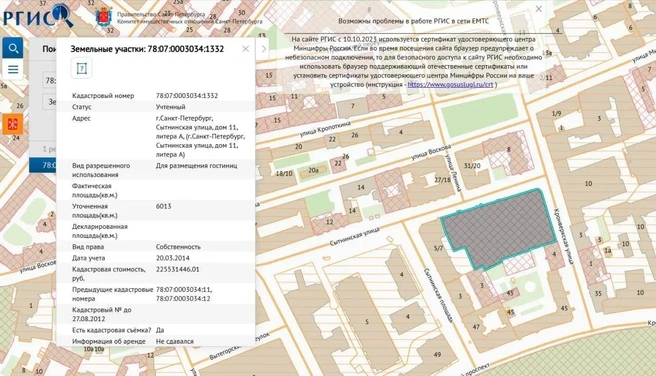Focus the partially hidden search input starting with 78:

click(x=49, y=80)
